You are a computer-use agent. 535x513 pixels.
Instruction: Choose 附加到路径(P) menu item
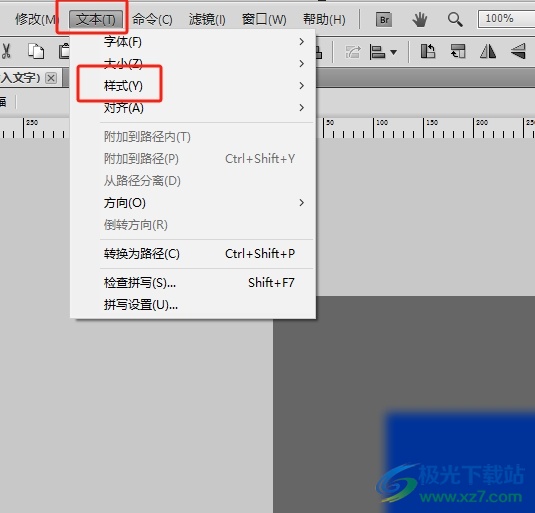(x=193, y=159)
